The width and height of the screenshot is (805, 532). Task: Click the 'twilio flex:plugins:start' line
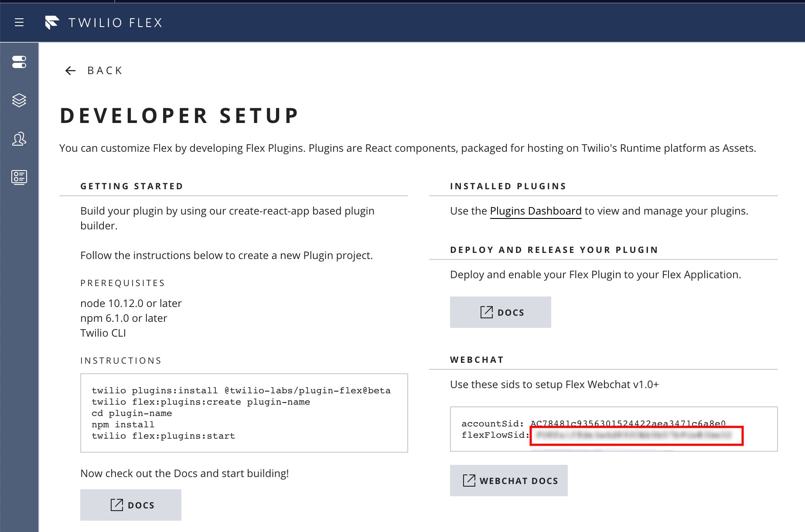(x=163, y=436)
